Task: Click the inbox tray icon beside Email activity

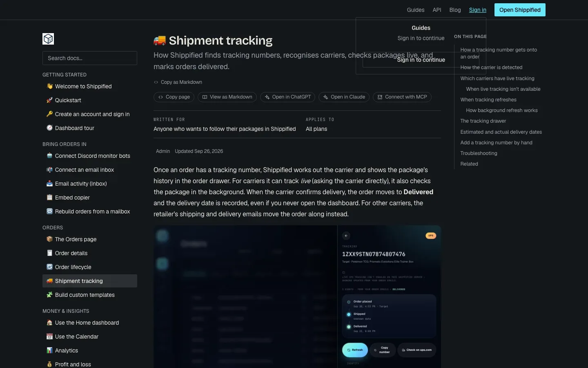Action: point(50,184)
